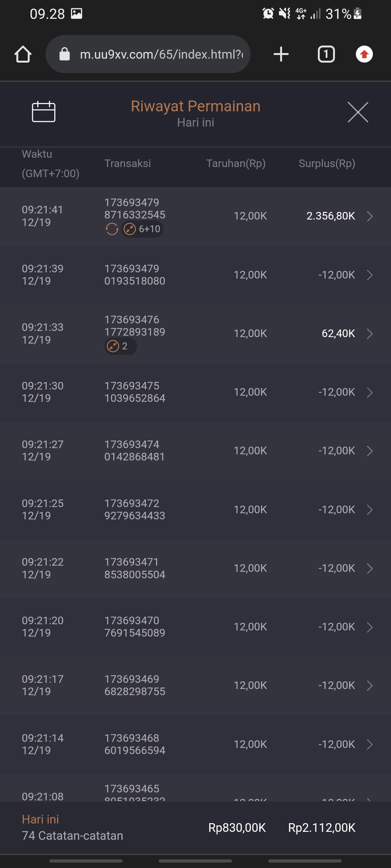Open the tab switcher showing 1 tab

pyautogui.click(x=326, y=54)
